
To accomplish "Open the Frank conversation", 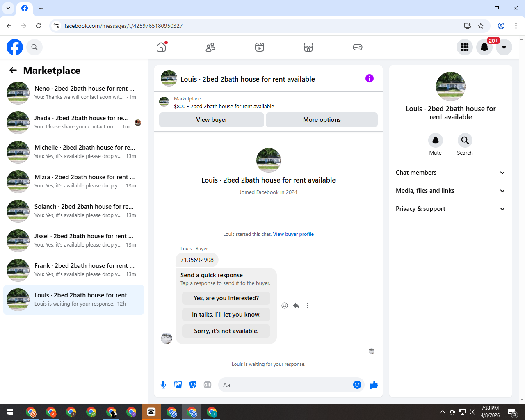I will tap(74, 270).
